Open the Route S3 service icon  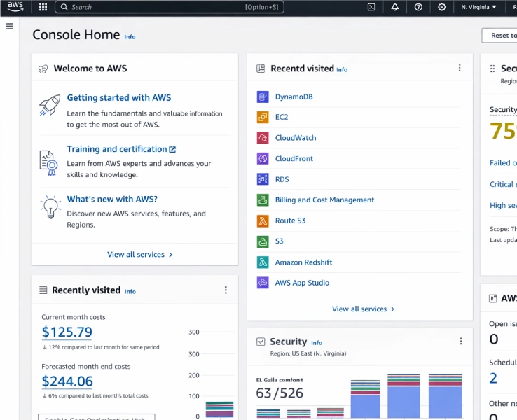(263, 220)
